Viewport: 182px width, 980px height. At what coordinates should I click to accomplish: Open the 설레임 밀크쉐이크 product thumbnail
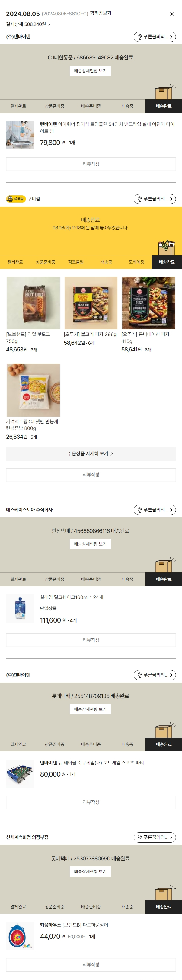[x=20, y=608]
